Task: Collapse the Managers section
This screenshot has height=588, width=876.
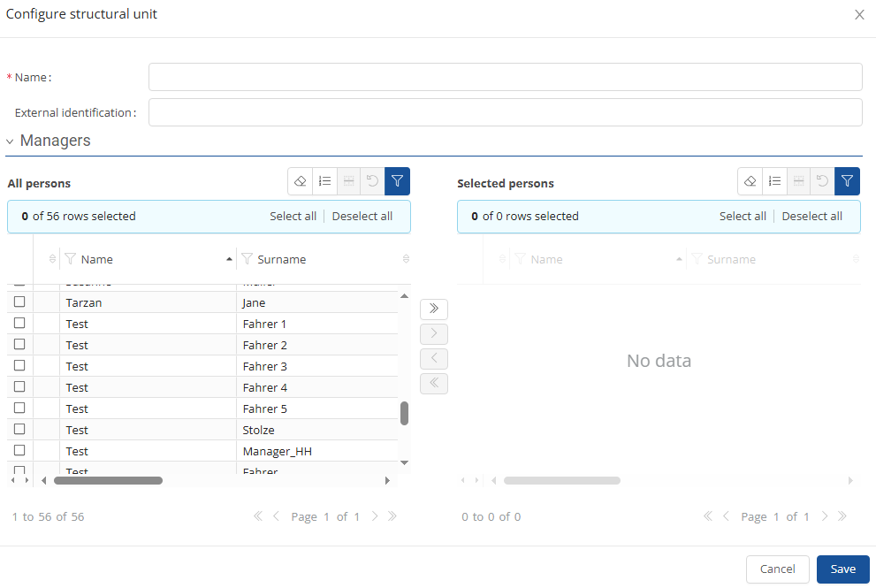Action: pos(10,141)
